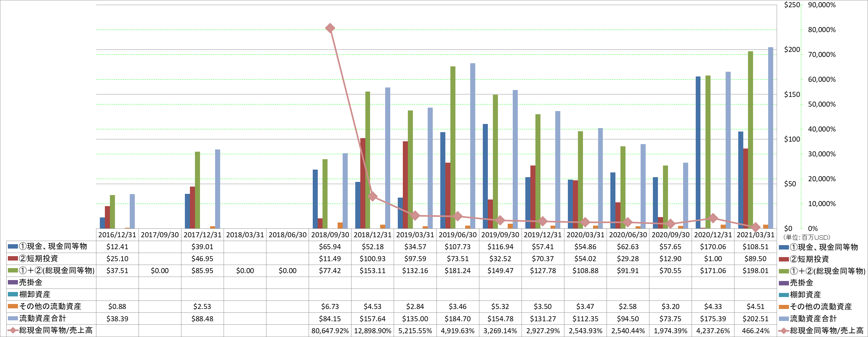Click the 2021/03/31 date column header
Screen dimensions: 868x337
756,235
